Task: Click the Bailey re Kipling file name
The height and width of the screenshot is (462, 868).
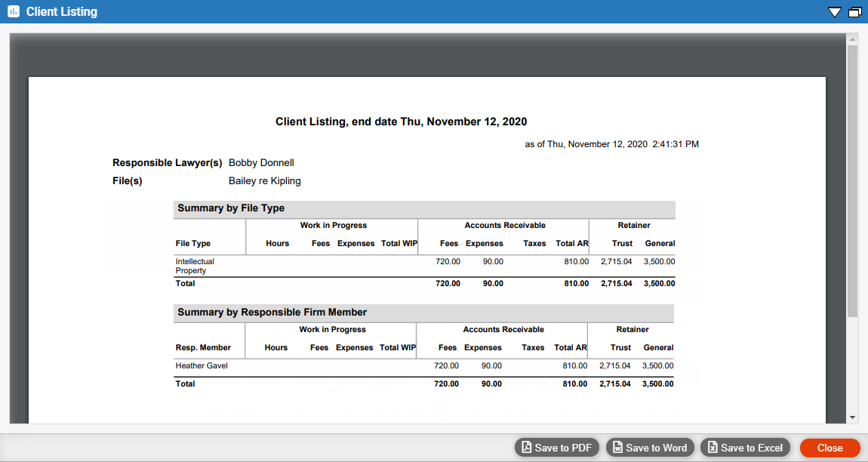Action: click(x=264, y=180)
